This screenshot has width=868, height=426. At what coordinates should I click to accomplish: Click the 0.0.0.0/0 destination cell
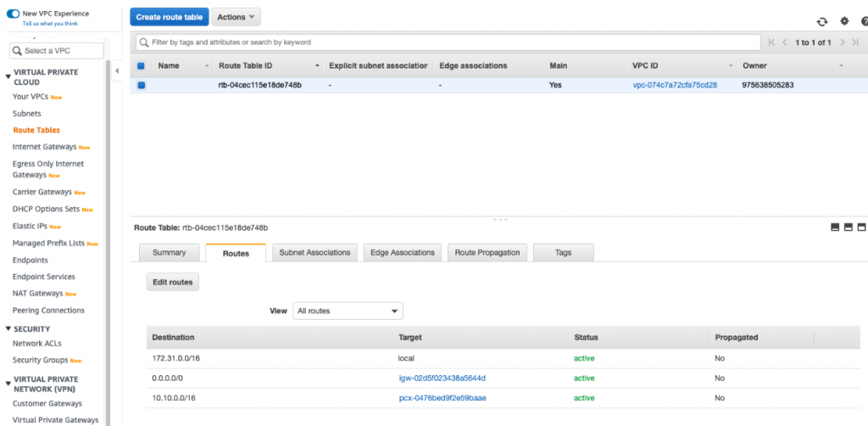coord(167,378)
